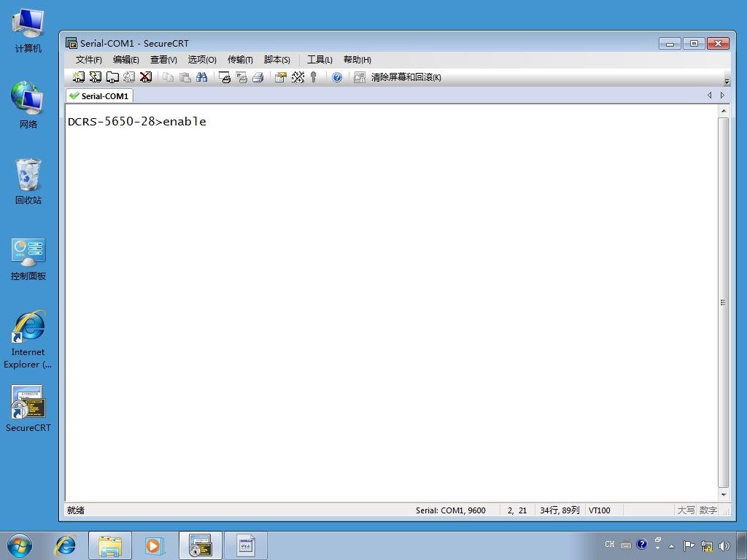Click the Show Desktop button

coord(742,545)
